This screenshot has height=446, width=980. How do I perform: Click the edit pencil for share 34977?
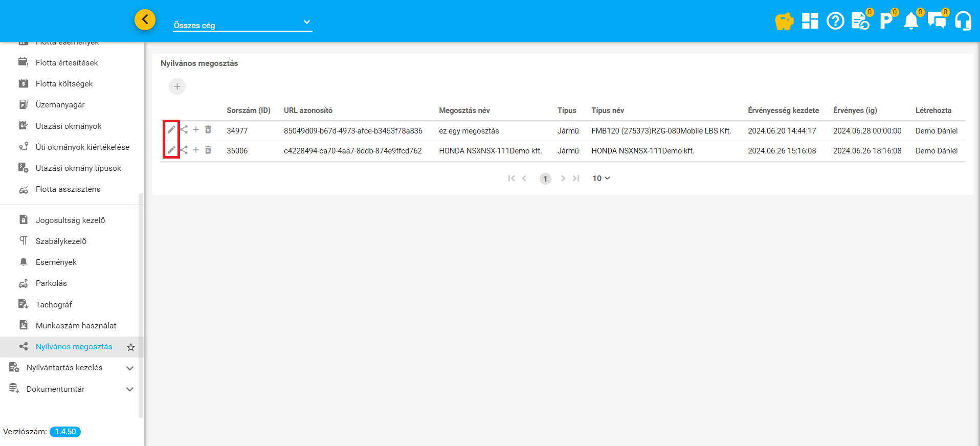[x=171, y=130]
